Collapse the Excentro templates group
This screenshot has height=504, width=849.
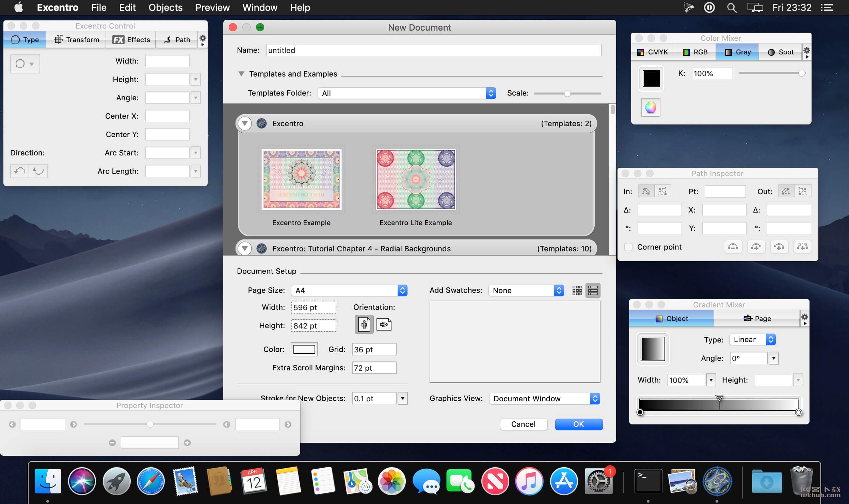244,123
